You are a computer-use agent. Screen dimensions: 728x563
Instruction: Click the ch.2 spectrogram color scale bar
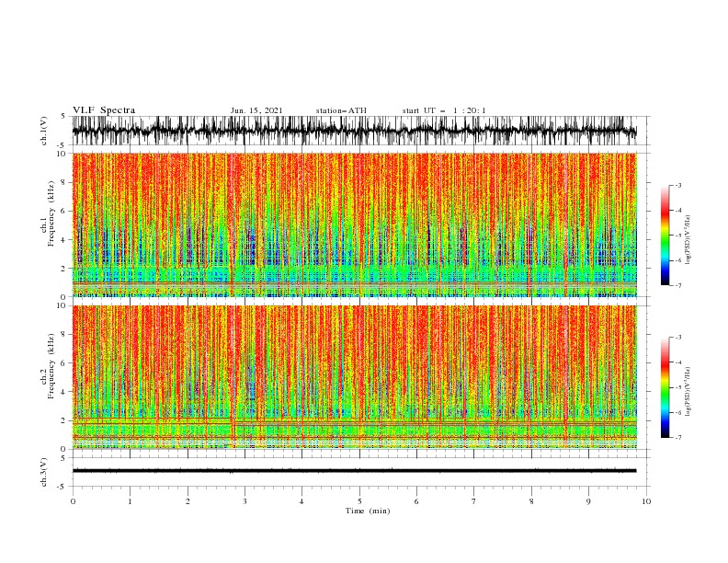click(x=665, y=387)
